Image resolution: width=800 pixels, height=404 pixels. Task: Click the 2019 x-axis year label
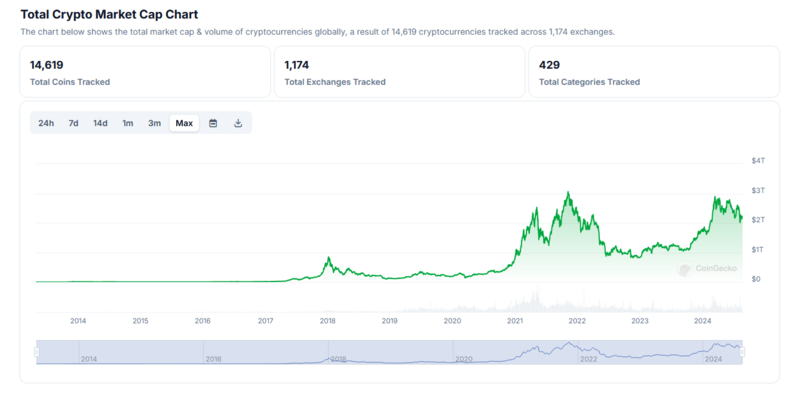(390, 321)
